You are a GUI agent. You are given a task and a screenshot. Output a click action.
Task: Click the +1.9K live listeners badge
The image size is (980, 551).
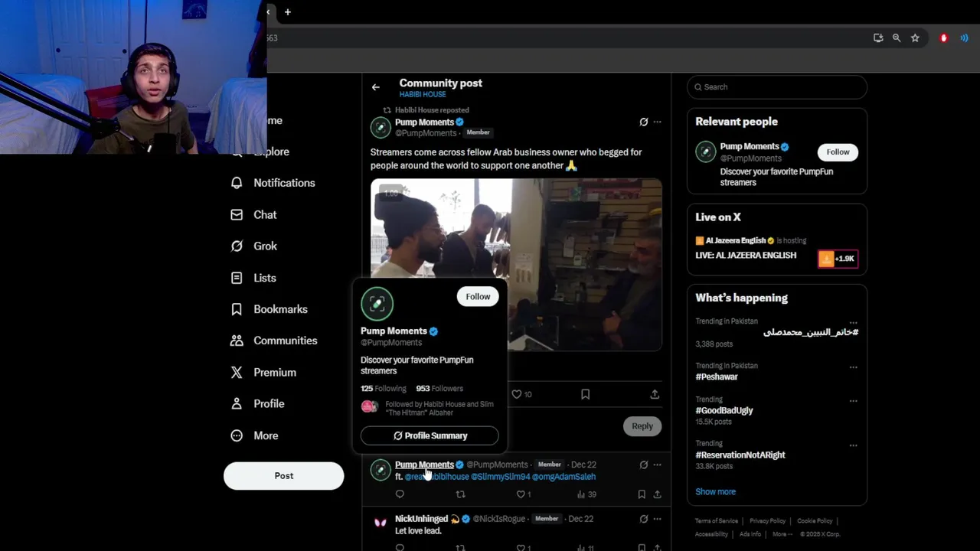[838, 259]
